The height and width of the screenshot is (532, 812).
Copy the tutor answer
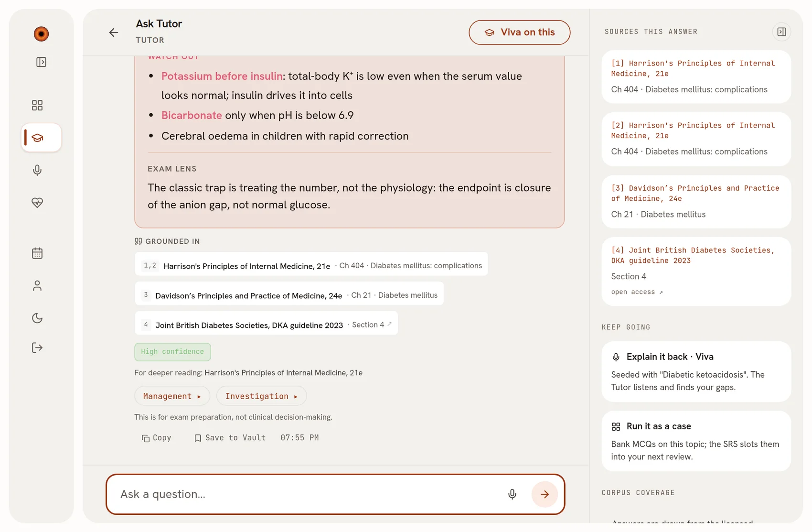(x=156, y=438)
